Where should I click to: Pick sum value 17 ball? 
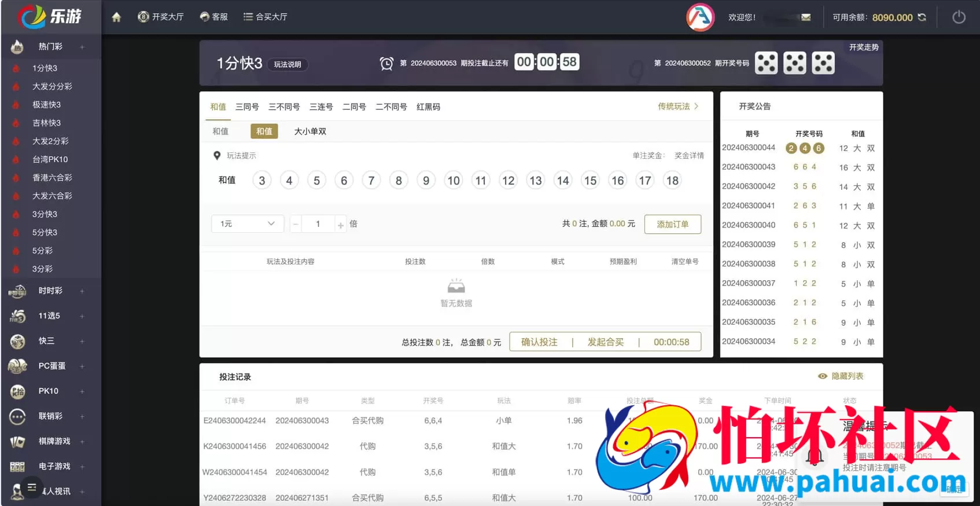[x=645, y=181]
